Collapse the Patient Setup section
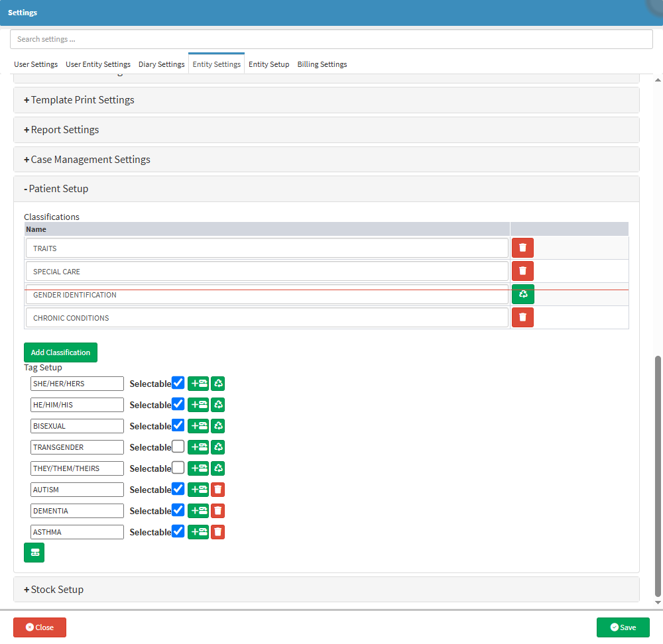This screenshot has width=663, height=644. [56, 189]
